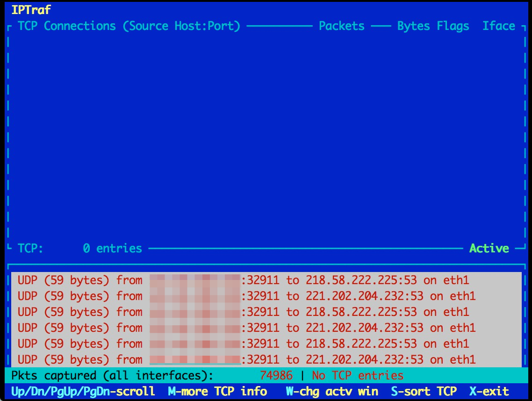
Task: Click the Flags column header
Action: tap(453, 26)
